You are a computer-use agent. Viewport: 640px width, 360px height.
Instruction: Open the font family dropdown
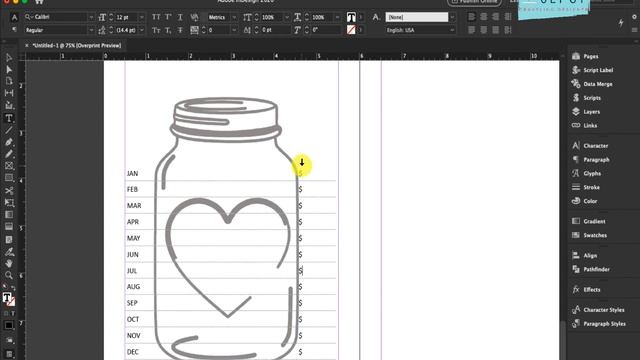click(x=91, y=17)
